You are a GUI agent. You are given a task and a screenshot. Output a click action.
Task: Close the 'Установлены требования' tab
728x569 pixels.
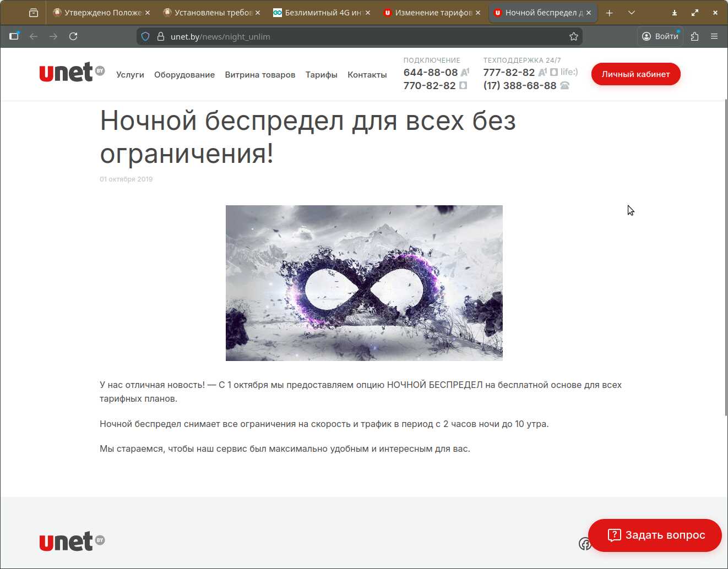[x=258, y=13]
